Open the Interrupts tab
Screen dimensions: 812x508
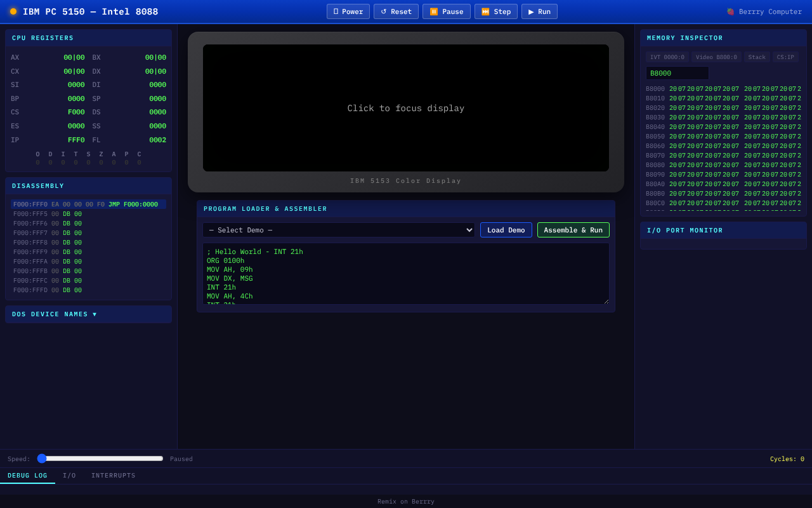point(113,476)
